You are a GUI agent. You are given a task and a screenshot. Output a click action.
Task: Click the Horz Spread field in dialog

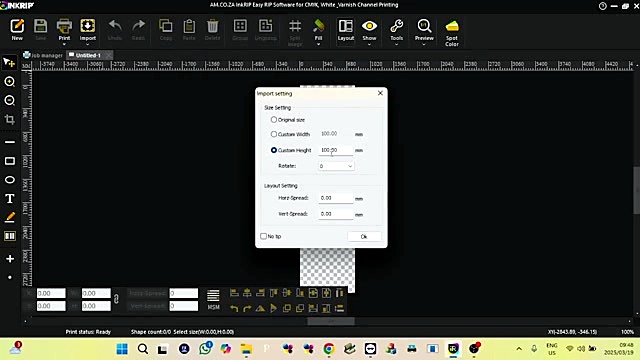336,198
